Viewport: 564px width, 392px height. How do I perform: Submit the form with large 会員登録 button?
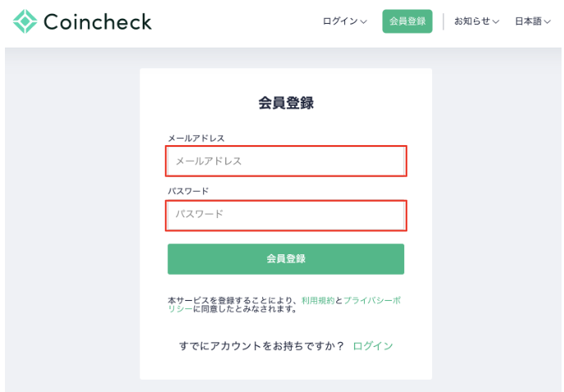[286, 259]
